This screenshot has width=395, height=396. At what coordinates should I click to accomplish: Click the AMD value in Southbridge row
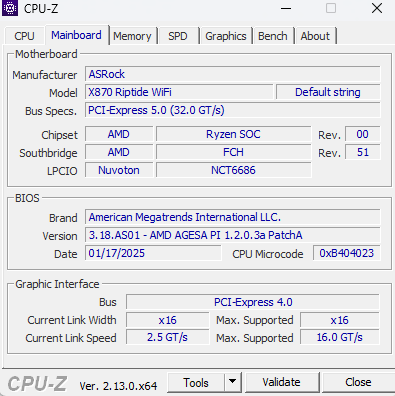pyautogui.click(x=119, y=152)
